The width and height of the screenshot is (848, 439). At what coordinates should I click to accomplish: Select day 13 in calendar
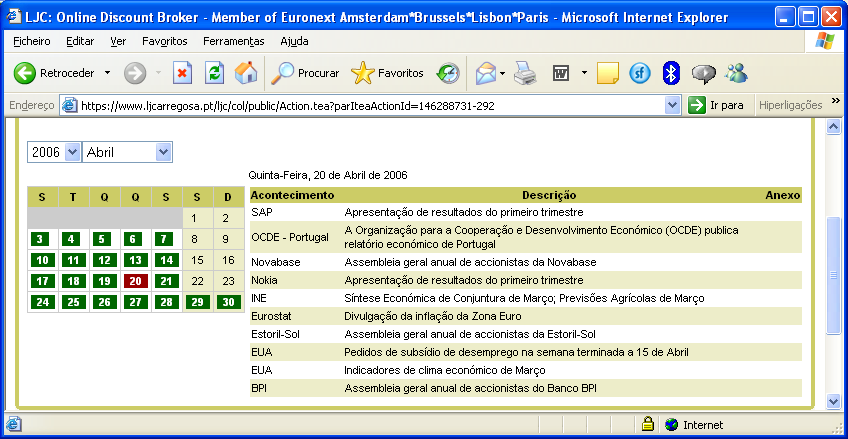(136, 260)
